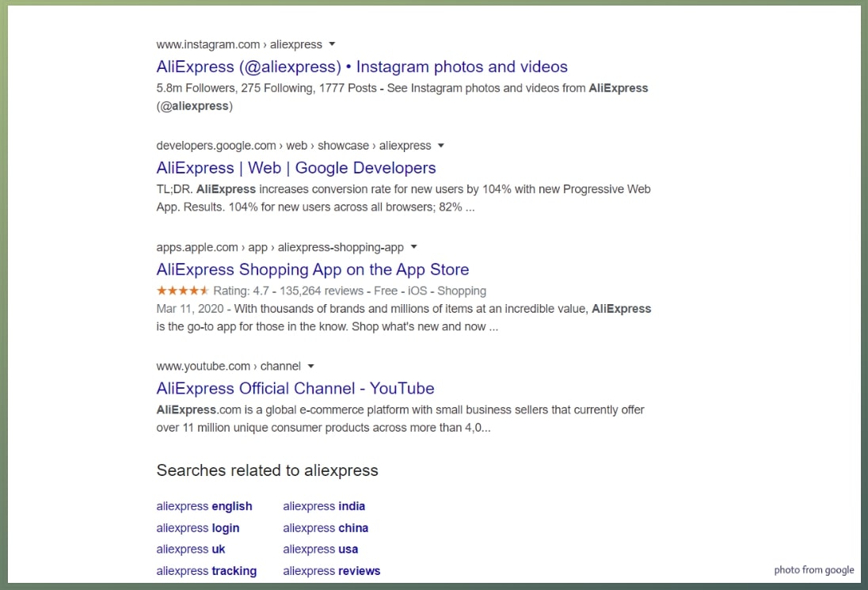Expand arrow beside developers.google.com aliexpress URL

click(441, 146)
